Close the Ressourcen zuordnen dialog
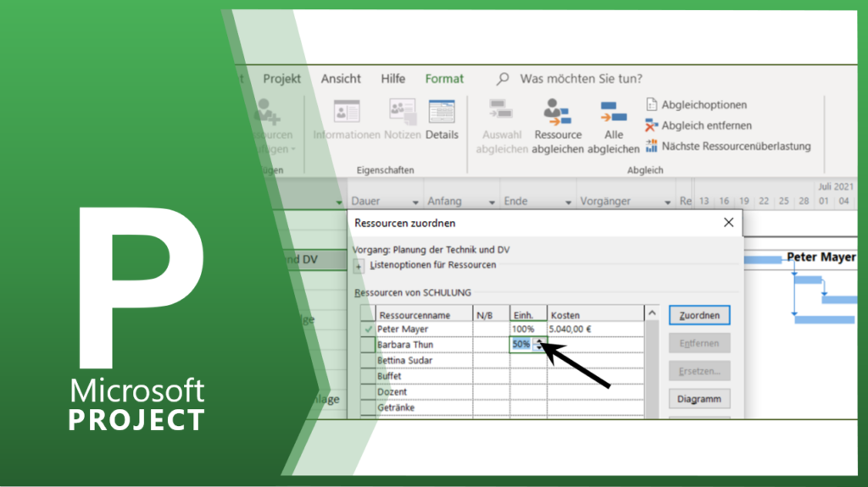Viewport: 868px width, 487px height. click(728, 223)
